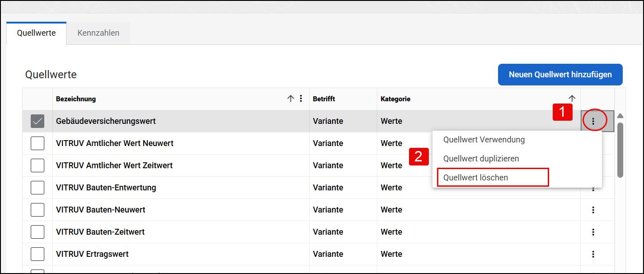Check VITRUV Amtlicher Wert Neuwert checkbox
The width and height of the screenshot is (644, 274).
coord(38,143)
